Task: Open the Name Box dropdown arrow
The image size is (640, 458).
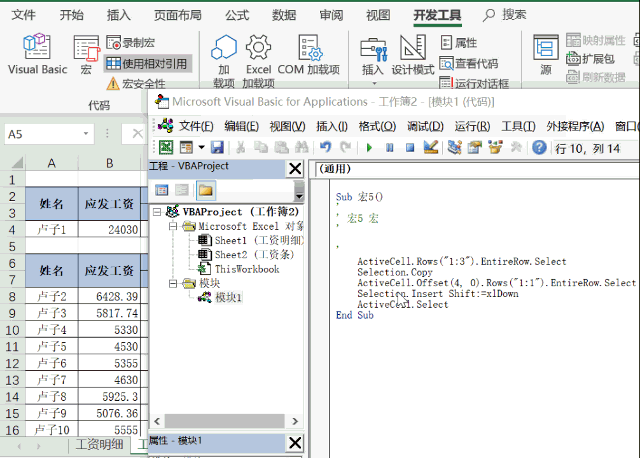Action: [x=86, y=133]
